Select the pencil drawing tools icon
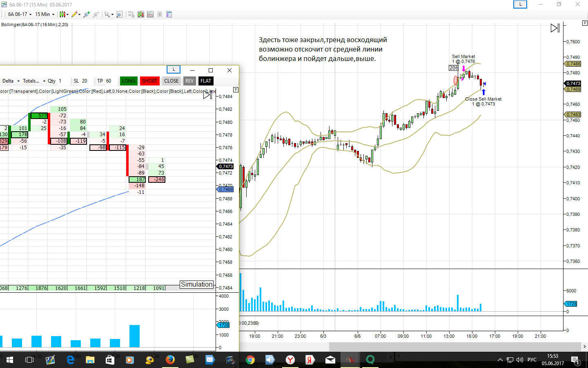The image size is (588, 368). click(x=74, y=14)
